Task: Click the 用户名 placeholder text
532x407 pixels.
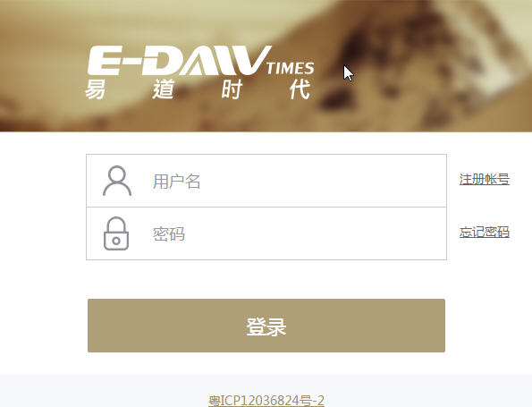Action: coord(176,182)
